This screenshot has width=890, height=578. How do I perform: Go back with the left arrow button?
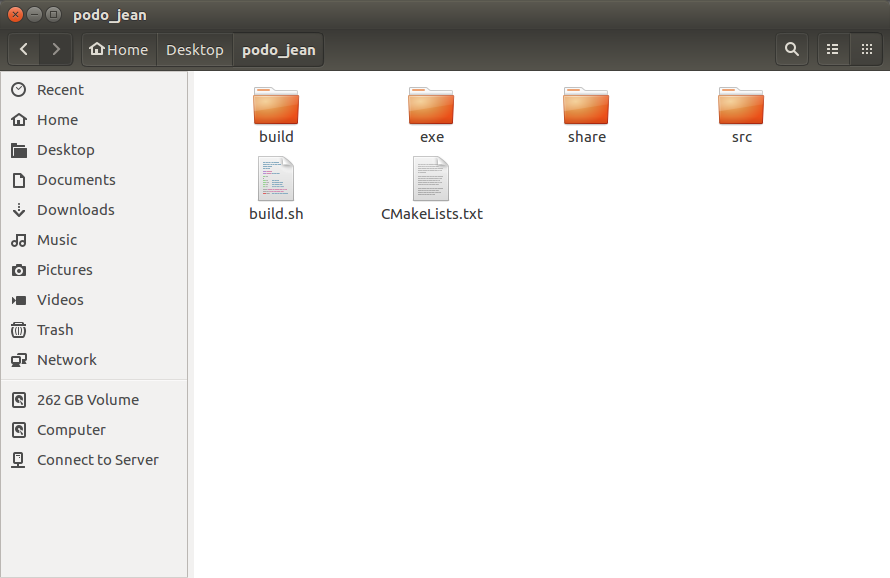coord(24,50)
